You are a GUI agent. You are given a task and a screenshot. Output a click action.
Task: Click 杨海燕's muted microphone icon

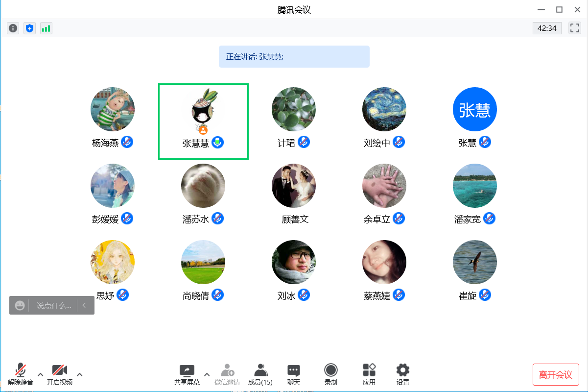point(127,142)
